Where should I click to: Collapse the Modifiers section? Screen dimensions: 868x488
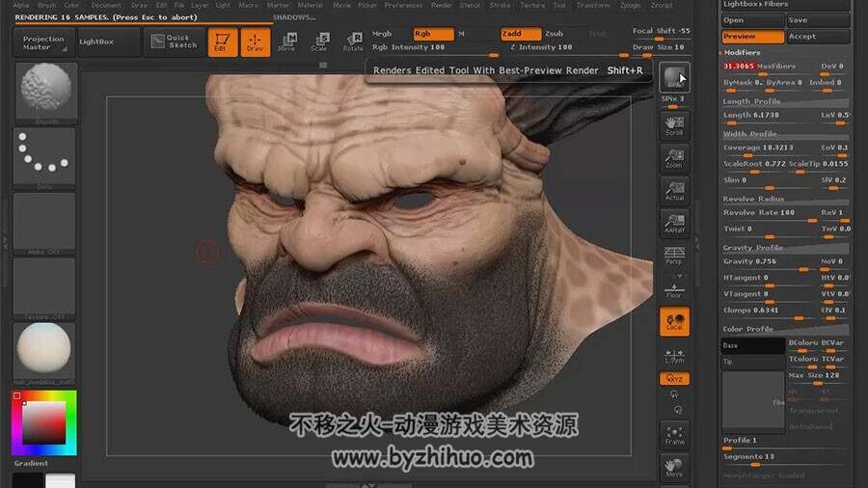pos(742,53)
